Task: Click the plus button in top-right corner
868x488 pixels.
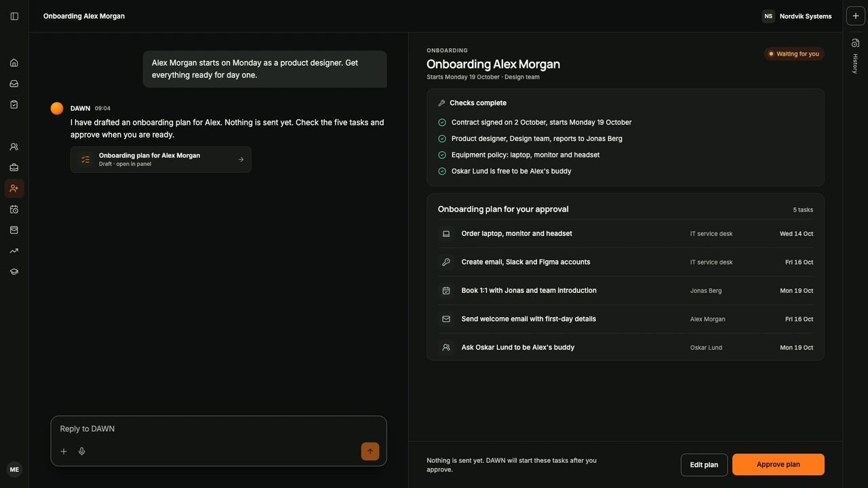Action: tap(856, 16)
